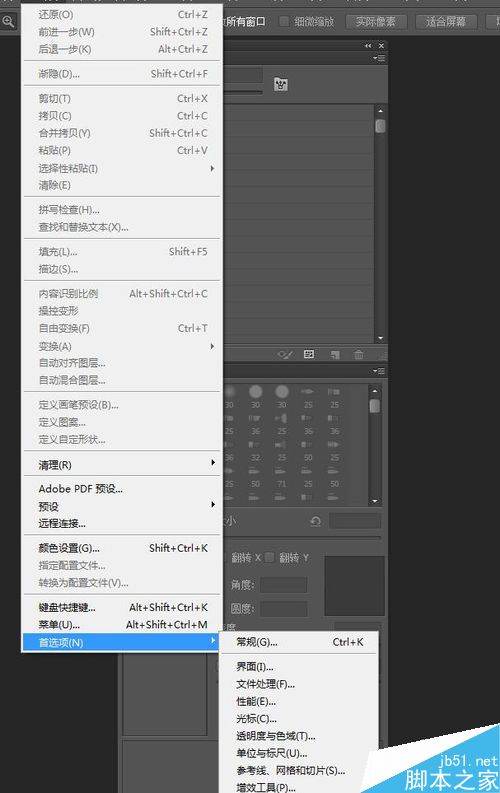Image resolution: width=500 pixels, height=793 pixels.
Task: Open 文件处理(F)... in preferences submenu
Action: tap(299, 684)
